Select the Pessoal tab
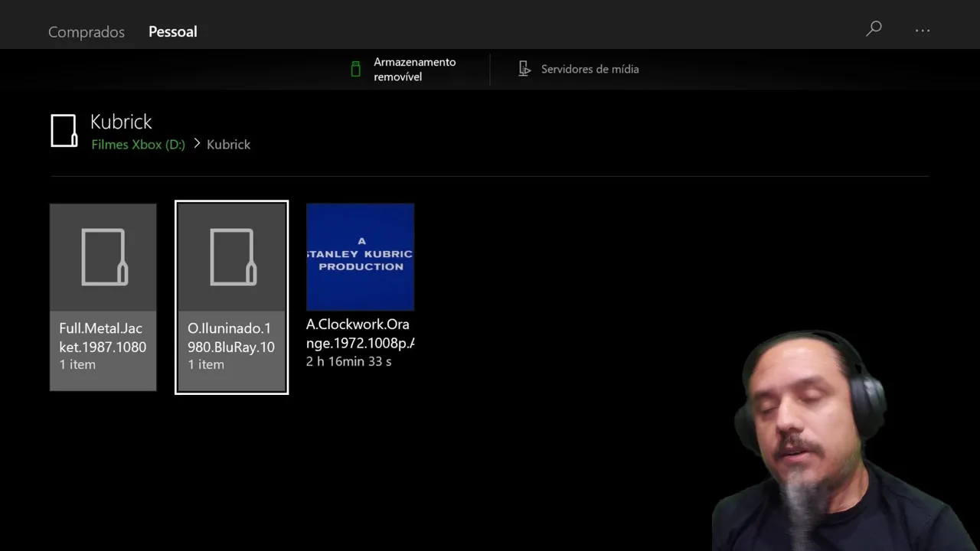 173,31
